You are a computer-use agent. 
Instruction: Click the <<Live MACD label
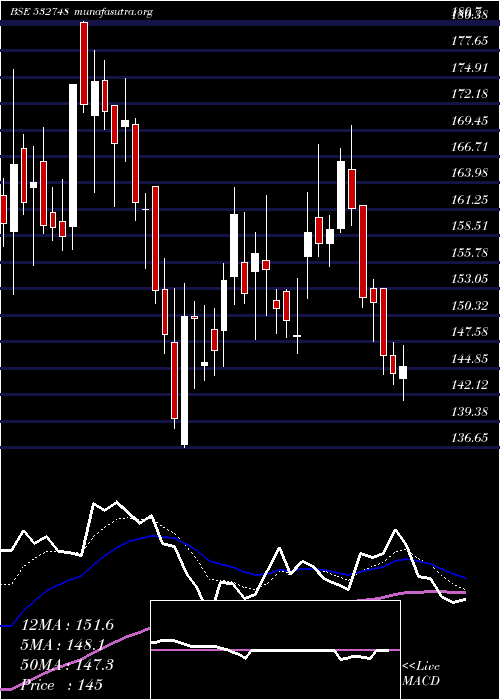421,674
